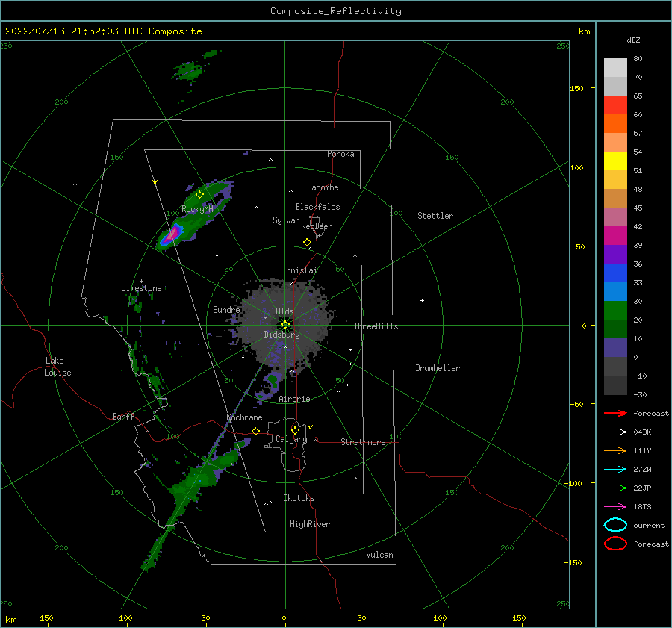
Task: Click the Okotoks label
Action: pos(299,498)
